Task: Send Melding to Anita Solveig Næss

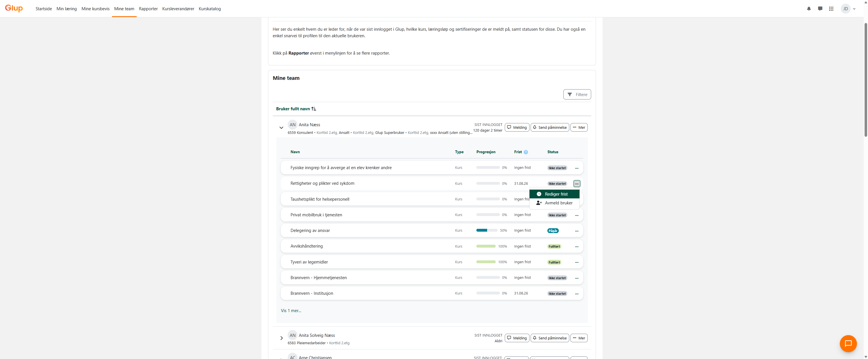Action: coord(517,338)
